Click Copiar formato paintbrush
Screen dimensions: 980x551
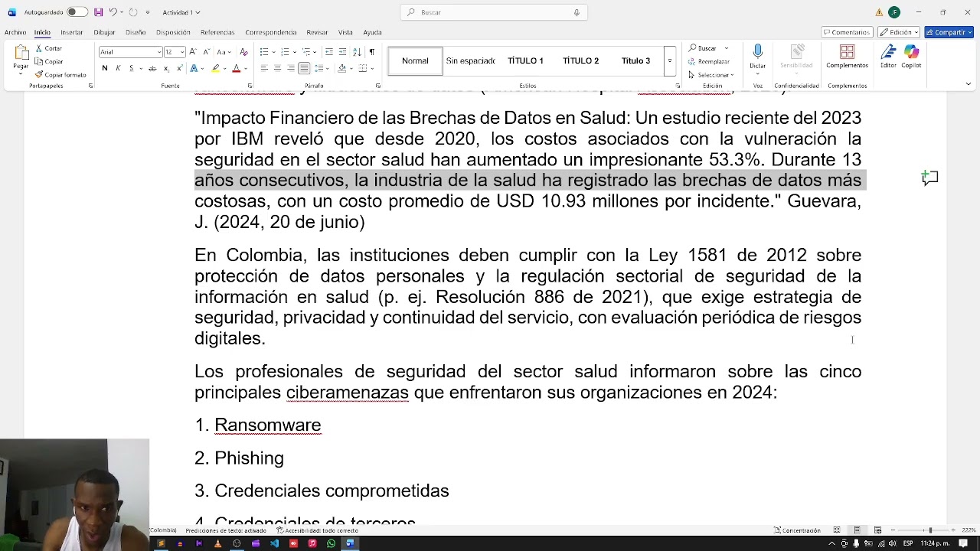pos(39,75)
